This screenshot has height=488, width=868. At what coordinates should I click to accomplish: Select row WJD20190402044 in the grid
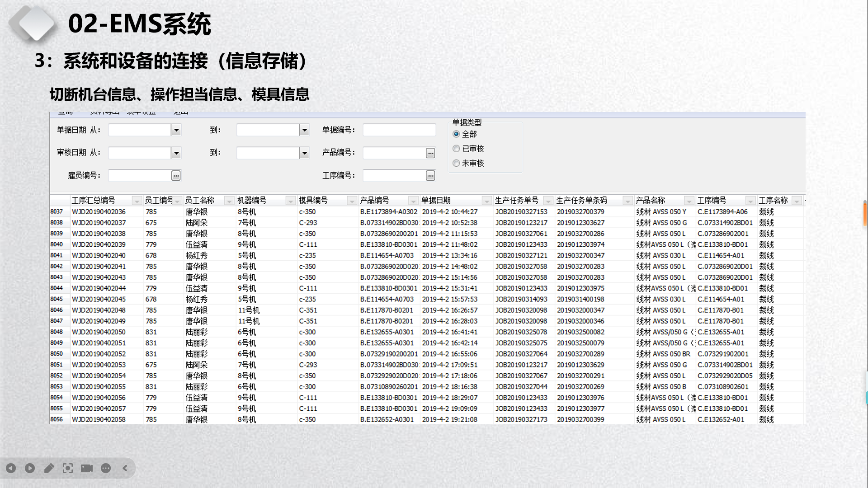coord(99,288)
